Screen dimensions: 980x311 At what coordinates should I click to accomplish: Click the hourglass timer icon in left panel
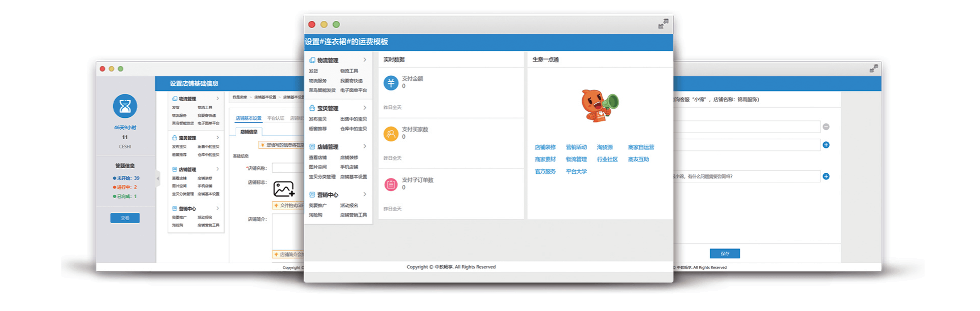[x=125, y=106]
